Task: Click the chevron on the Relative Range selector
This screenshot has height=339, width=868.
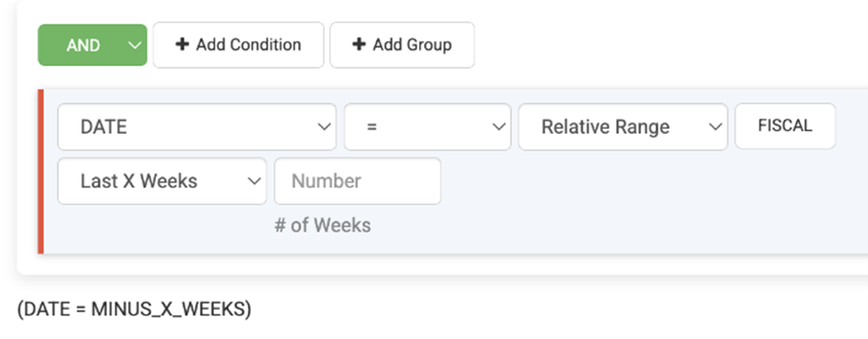Action: click(715, 127)
